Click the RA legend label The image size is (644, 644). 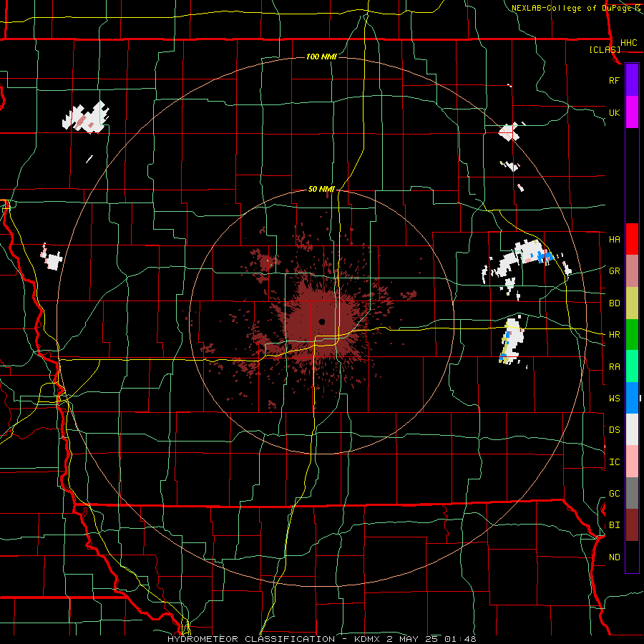(x=614, y=367)
